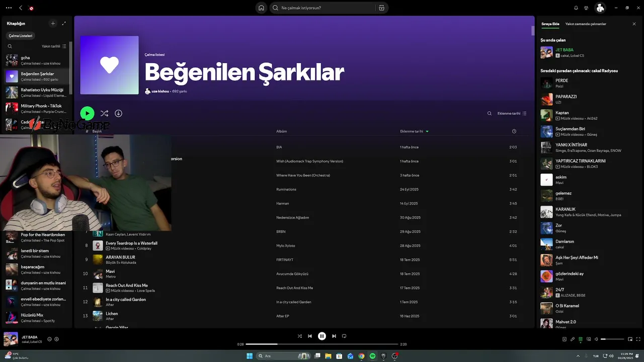
Task: Open the Love Spells artist link
Action: tap(146, 291)
